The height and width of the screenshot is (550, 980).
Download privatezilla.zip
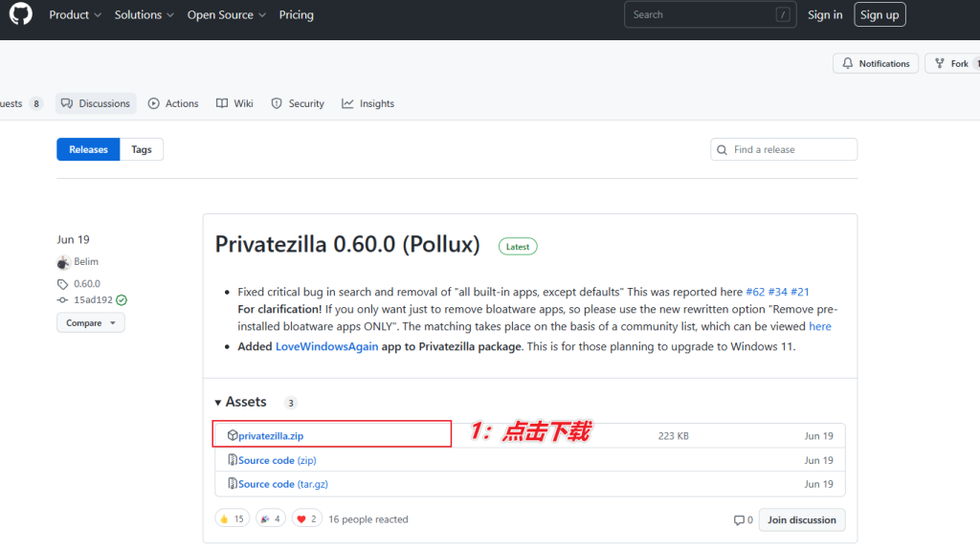point(271,435)
